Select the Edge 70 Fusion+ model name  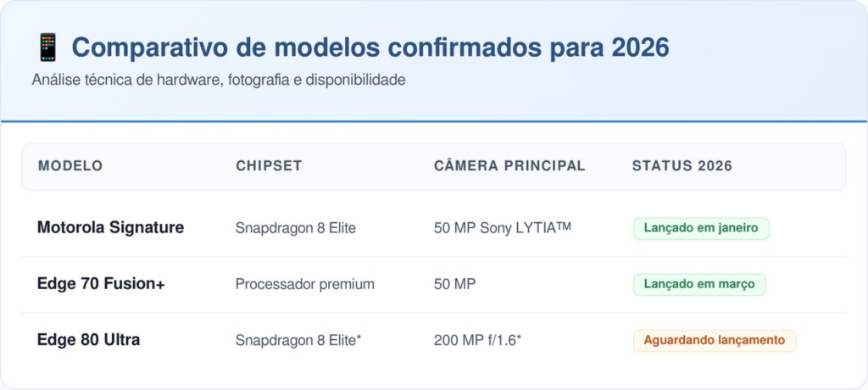point(101,284)
